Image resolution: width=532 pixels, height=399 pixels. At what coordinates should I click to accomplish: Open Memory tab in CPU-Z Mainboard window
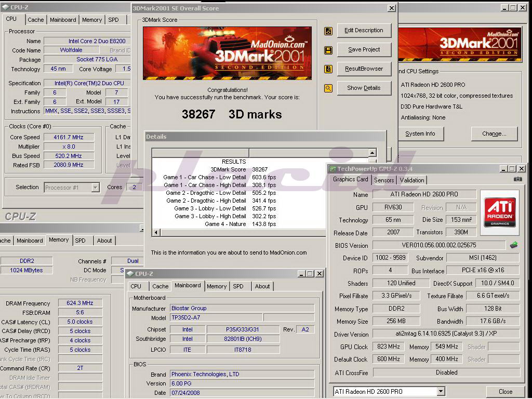[x=217, y=286]
